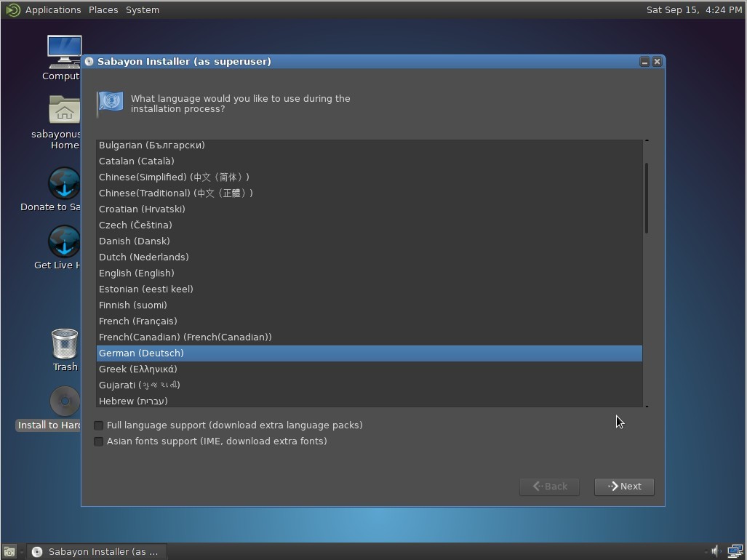747x560 pixels.
Task: Open the Applications menu
Action: coord(53,10)
